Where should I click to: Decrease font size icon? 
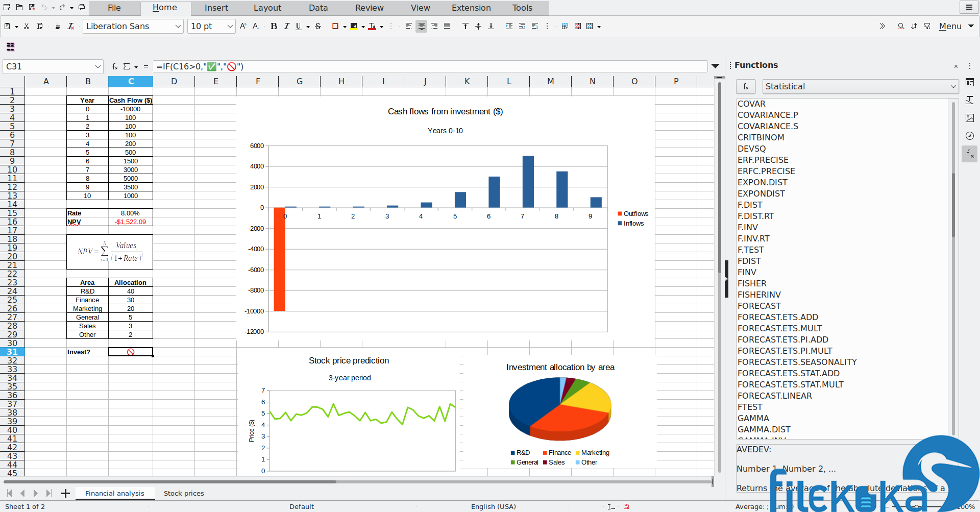256,26
